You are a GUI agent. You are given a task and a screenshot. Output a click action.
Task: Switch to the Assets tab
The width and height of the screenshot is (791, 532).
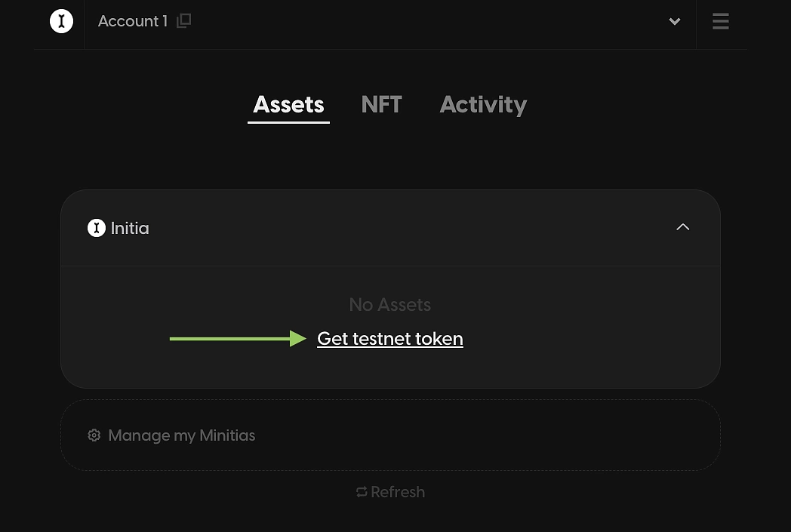point(288,105)
